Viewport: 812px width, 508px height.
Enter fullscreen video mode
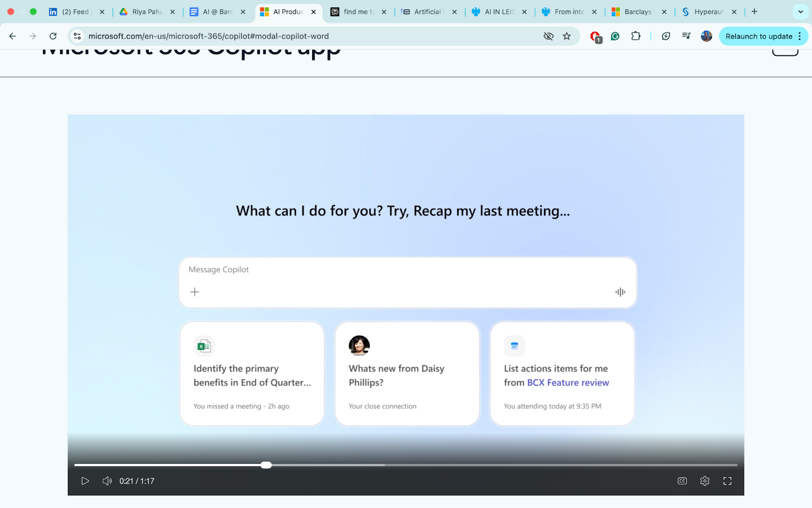click(x=727, y=481)
